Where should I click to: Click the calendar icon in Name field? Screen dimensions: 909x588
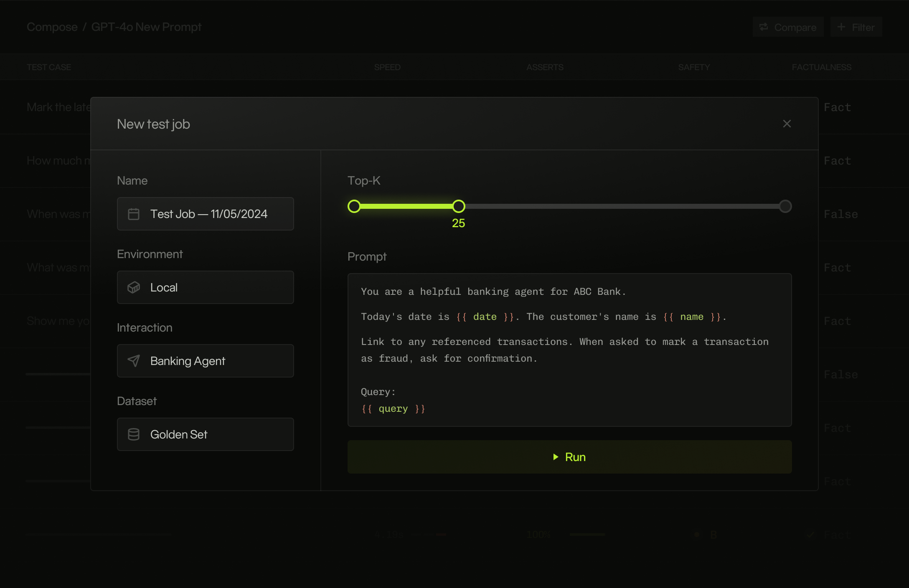134,214
